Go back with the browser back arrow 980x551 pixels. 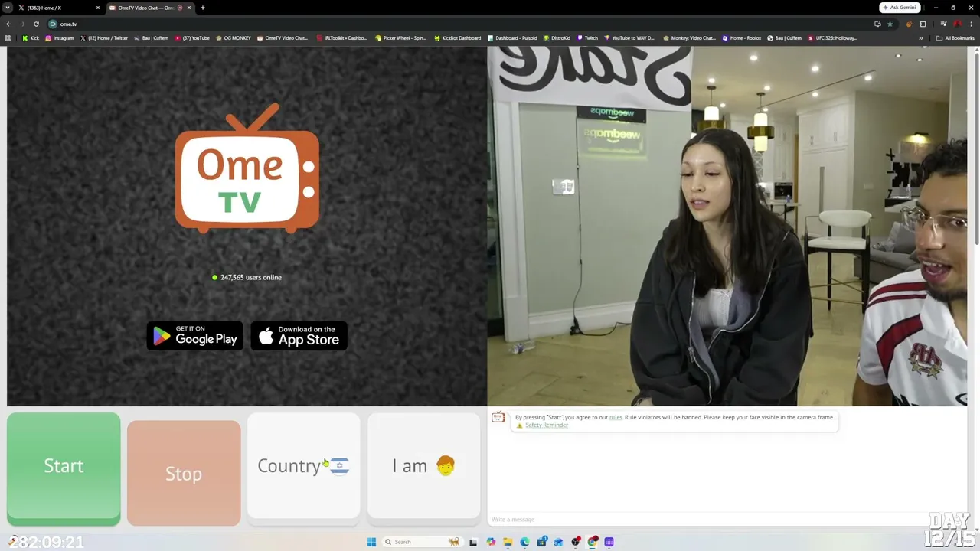click(8, 24)
